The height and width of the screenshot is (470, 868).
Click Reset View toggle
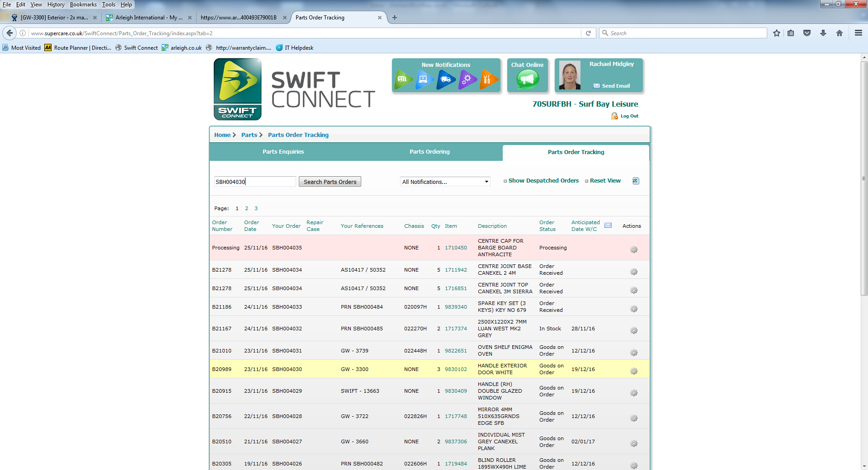[x=604, y=181]
